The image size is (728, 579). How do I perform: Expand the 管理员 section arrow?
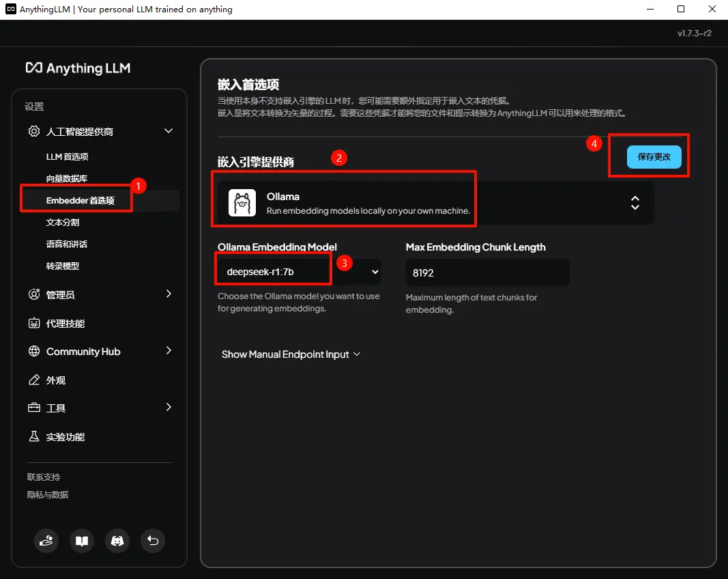[169, 294]
